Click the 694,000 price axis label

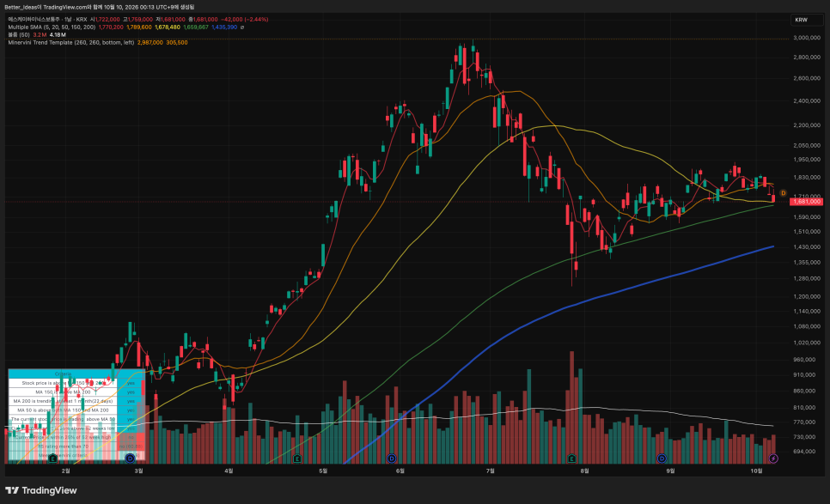pos(804,452)
